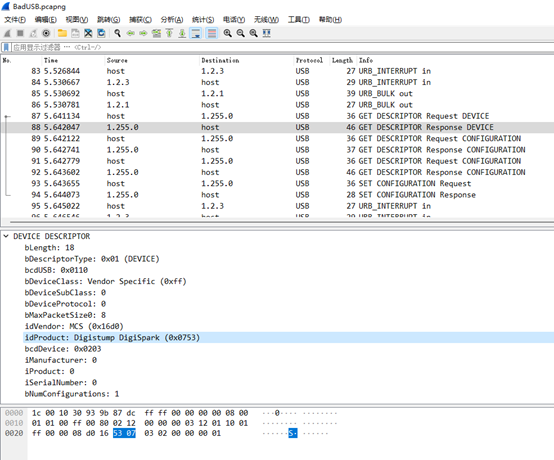Screen dimensions: 554x460
Task: Open the 跳转(G) menu
Action: [x=108, y=20]
